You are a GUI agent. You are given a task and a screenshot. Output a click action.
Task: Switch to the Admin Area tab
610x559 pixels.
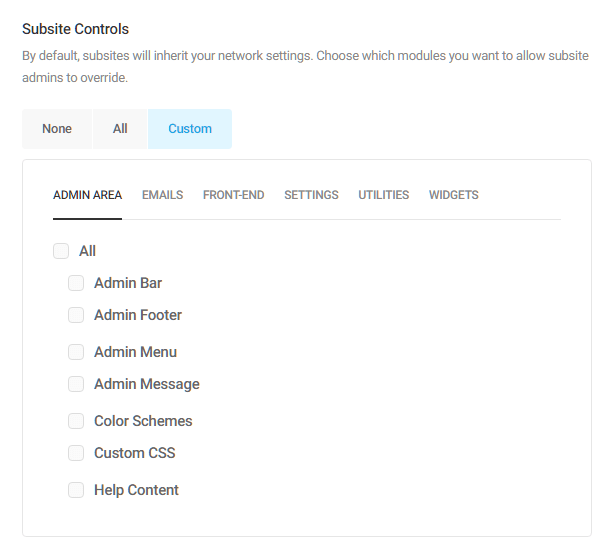[x=88, y=195]
